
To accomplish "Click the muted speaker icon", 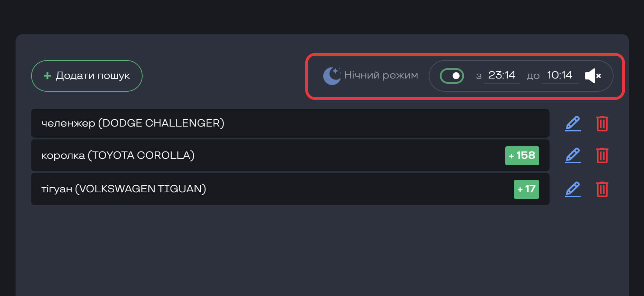I will tap(593, 76).
